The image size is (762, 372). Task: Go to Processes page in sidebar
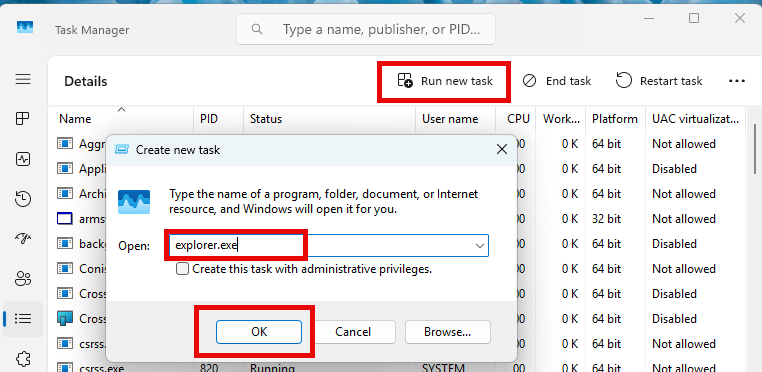[23, 118]
